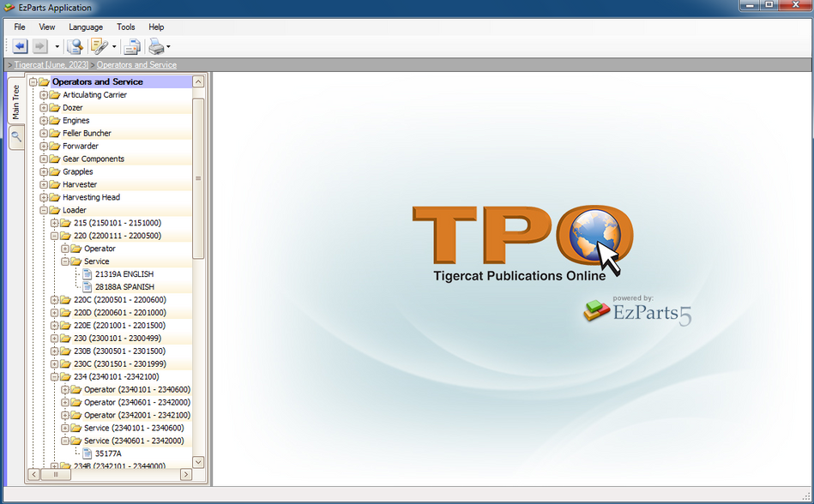
Task: Click the Operators and Service breadcrumb link
Action: [x=136, y=65]
